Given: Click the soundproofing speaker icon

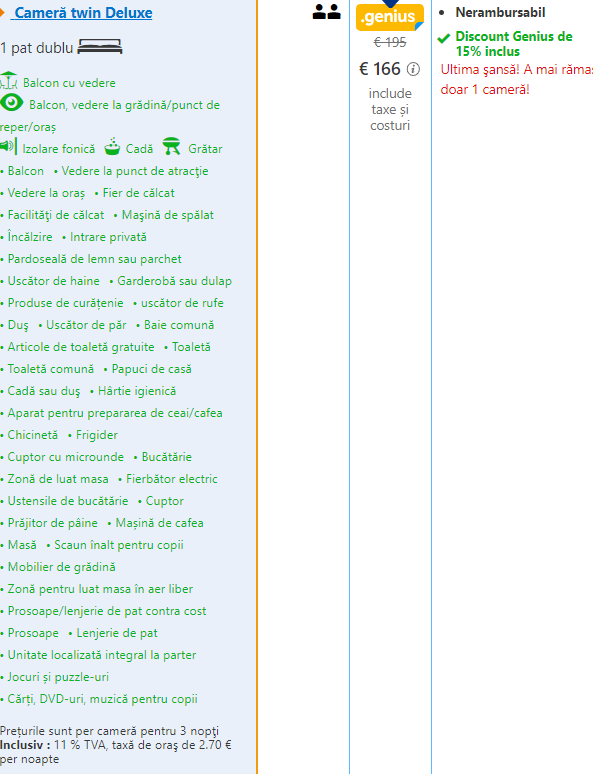Looking at the screenshot, I should (x=8, y=147).
